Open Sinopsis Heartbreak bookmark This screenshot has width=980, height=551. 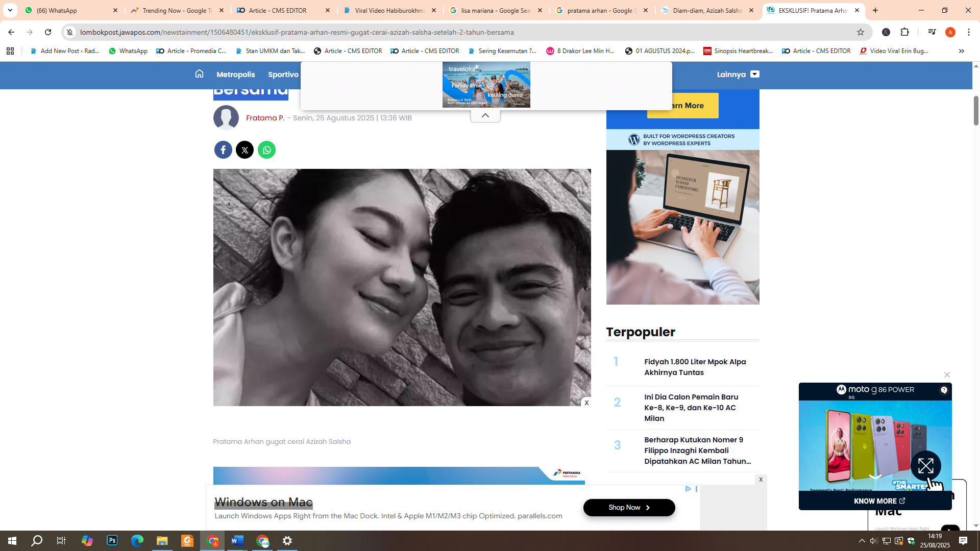click(x=738, y=51)
